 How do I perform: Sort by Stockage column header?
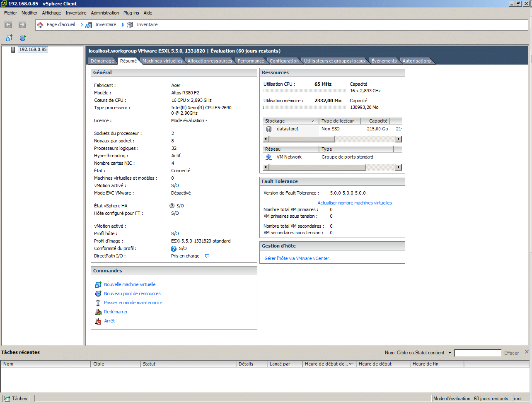(x=291, y=121)
